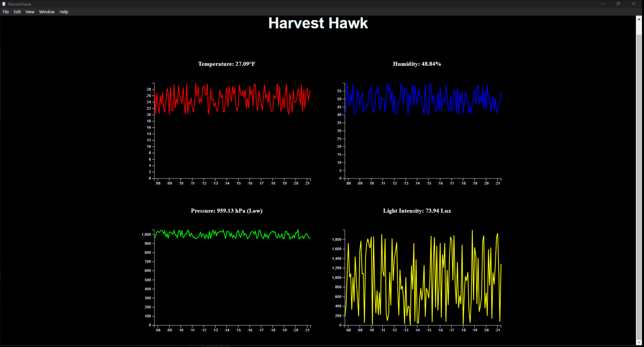Click the Harvest Hawk heading
This screenshot has height=347, width=644.
pos(318,23)
